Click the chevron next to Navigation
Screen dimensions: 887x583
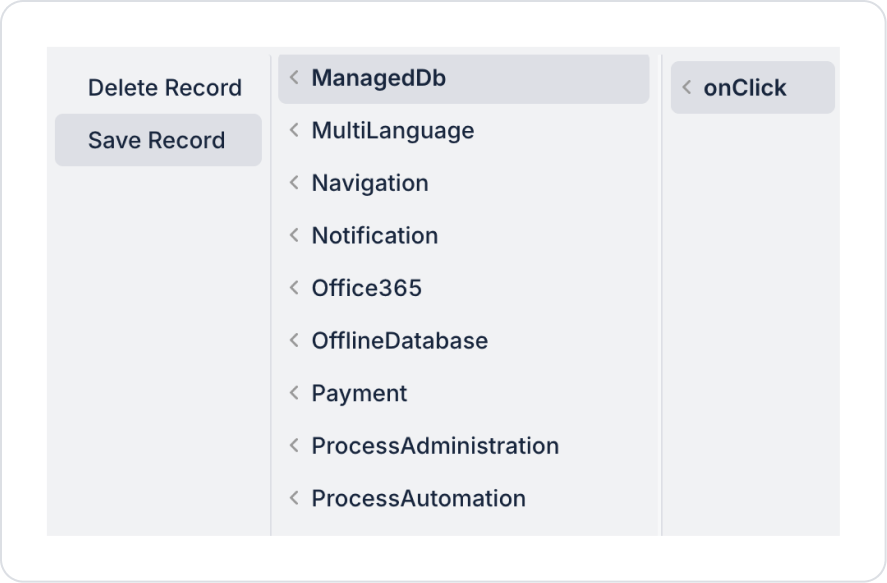tap(294, 183)
